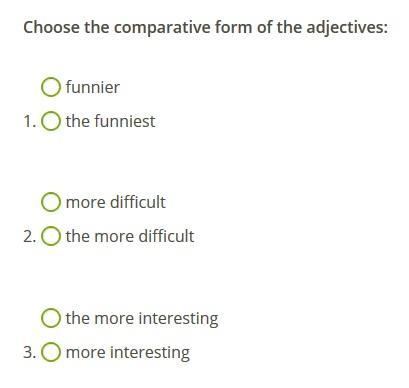This screenshot has height=388, width=409.
Task: Click the word 'of' in the heading
Action: point(265,27)
